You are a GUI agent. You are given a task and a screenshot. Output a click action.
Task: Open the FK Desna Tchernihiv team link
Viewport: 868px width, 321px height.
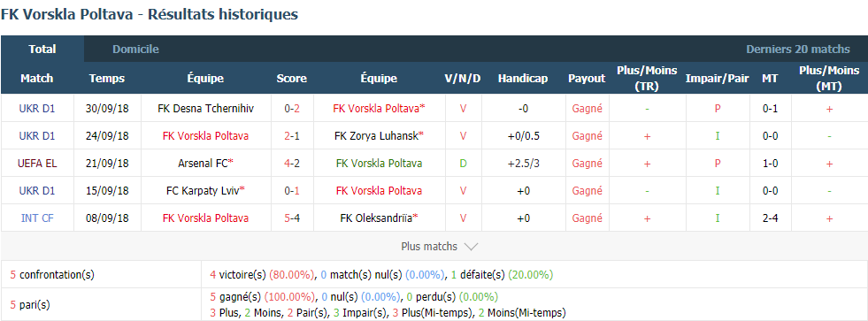pos(205,109)
